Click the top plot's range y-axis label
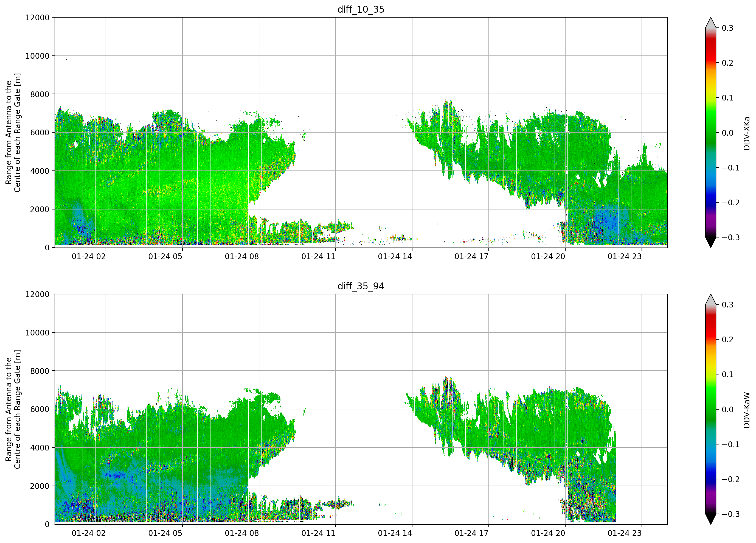 [13, 133]
